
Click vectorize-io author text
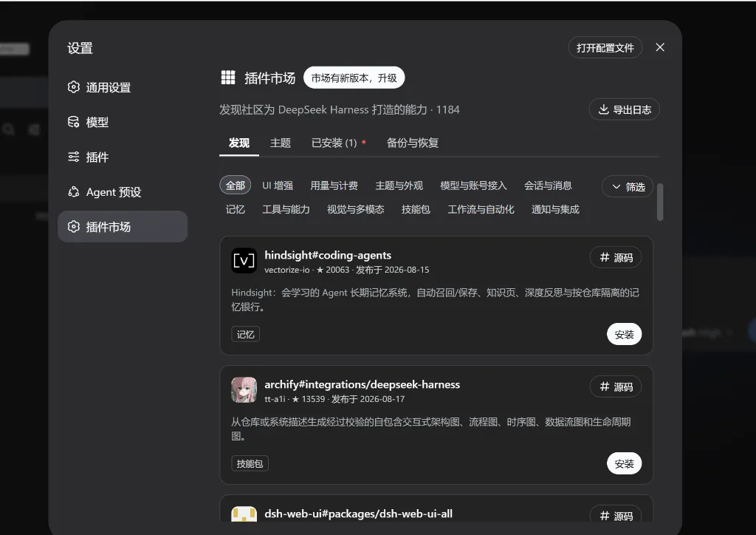(x=287, y=270)
